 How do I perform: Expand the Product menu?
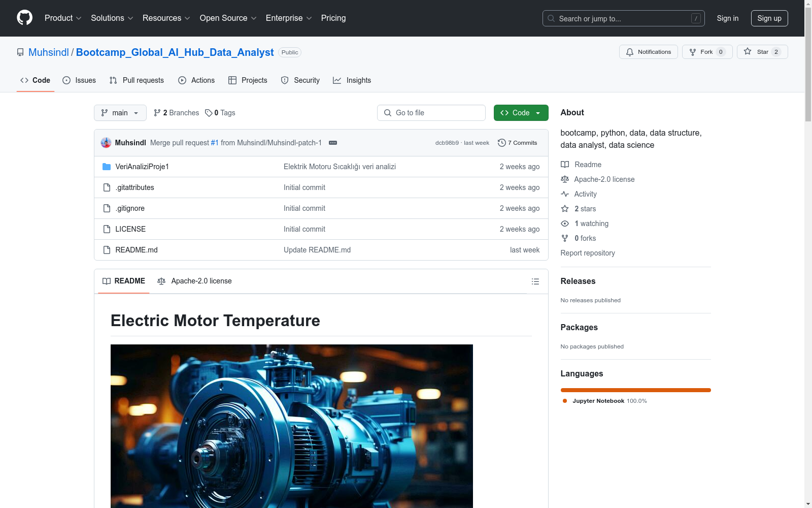pos(63,18)
